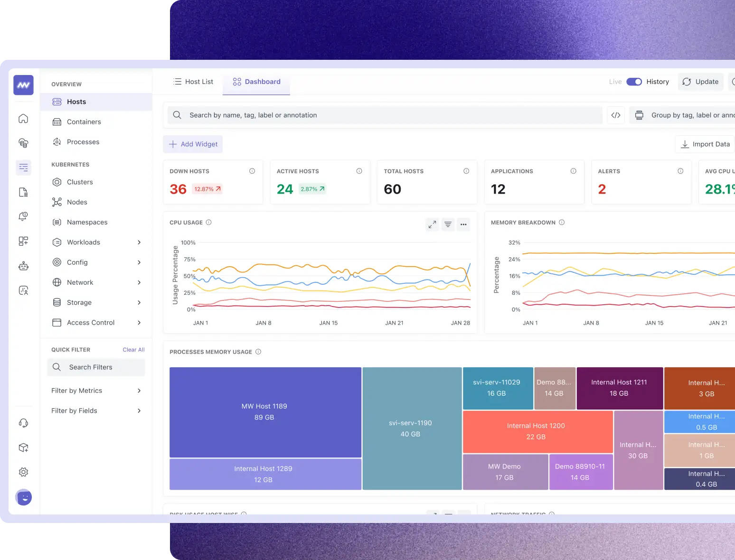The image size is (735, 560).
Task: Expand the Network submenu
Action: [139, 282]
